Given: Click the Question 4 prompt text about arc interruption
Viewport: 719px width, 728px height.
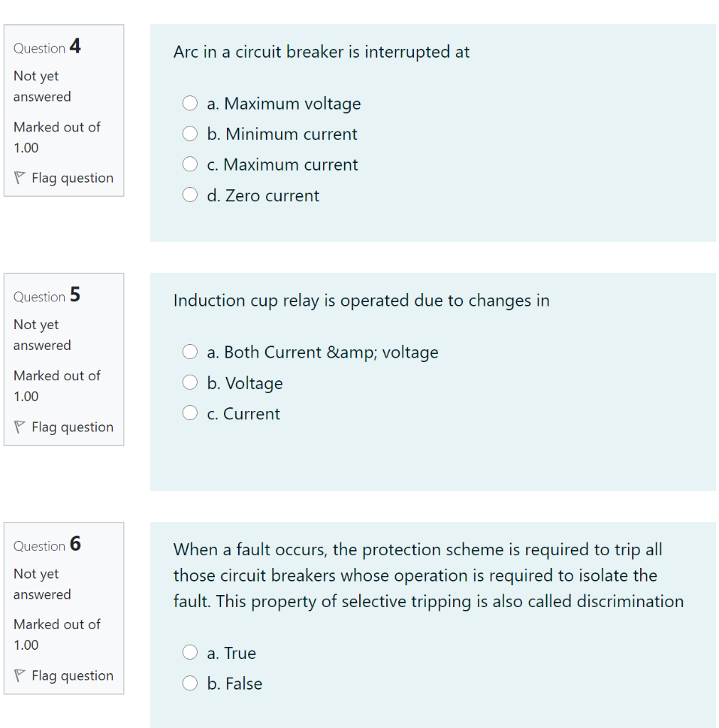Looking at the screenshot, I should coord(321,52).
